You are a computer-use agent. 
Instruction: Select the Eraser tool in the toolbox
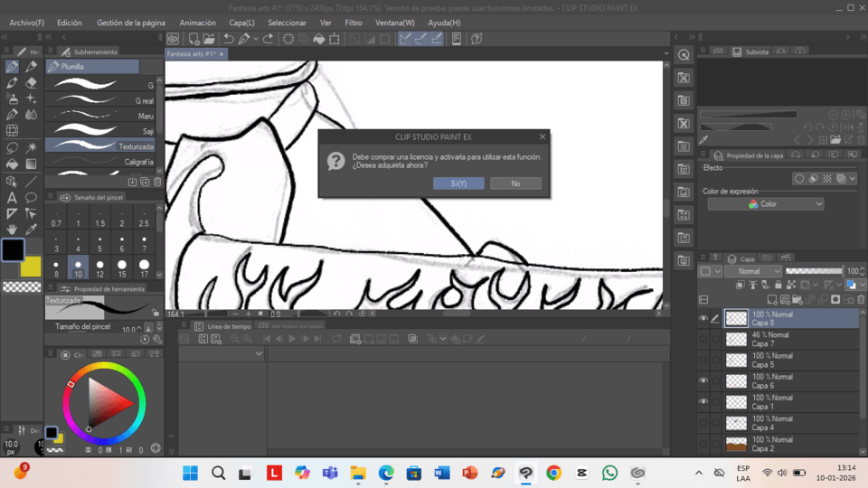tap(32, 82)
